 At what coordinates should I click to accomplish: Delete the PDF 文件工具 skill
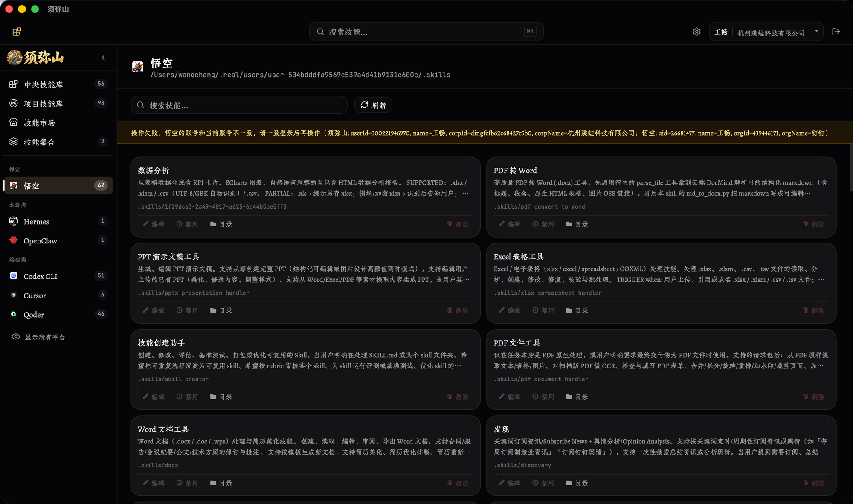point(813,397)
